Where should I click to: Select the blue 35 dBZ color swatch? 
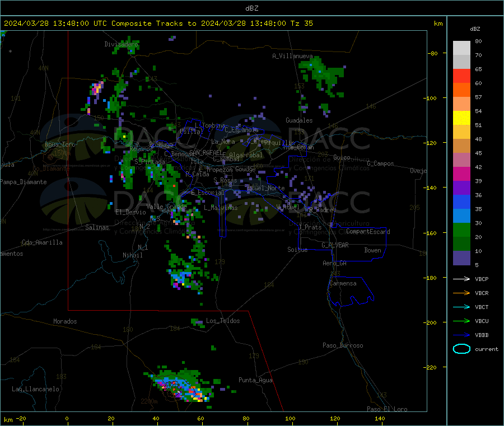461,202
